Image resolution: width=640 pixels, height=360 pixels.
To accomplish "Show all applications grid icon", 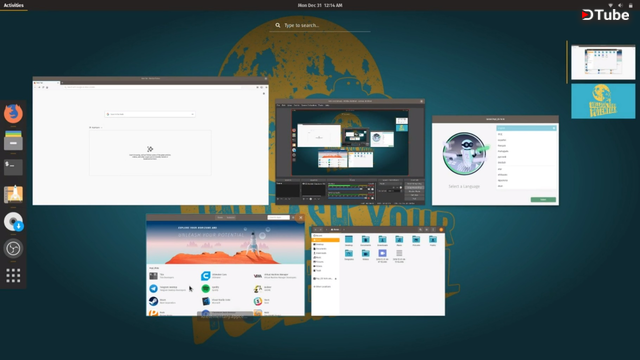I will (13, 275).
